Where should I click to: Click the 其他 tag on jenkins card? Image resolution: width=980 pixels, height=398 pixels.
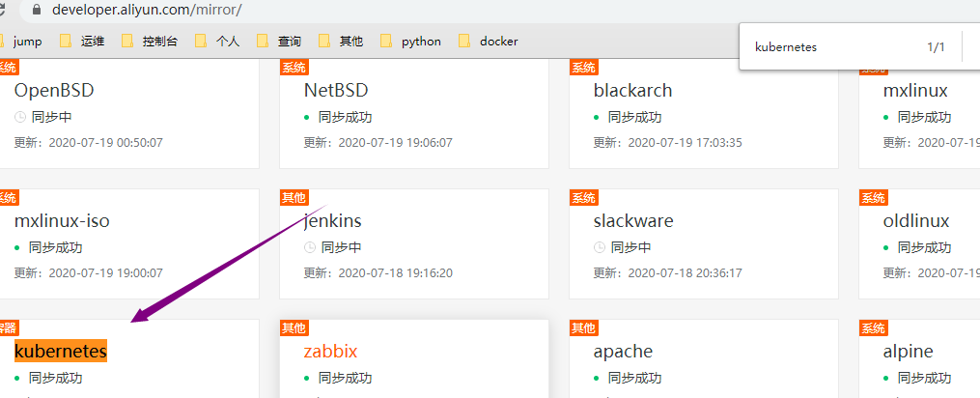(294, 198)
